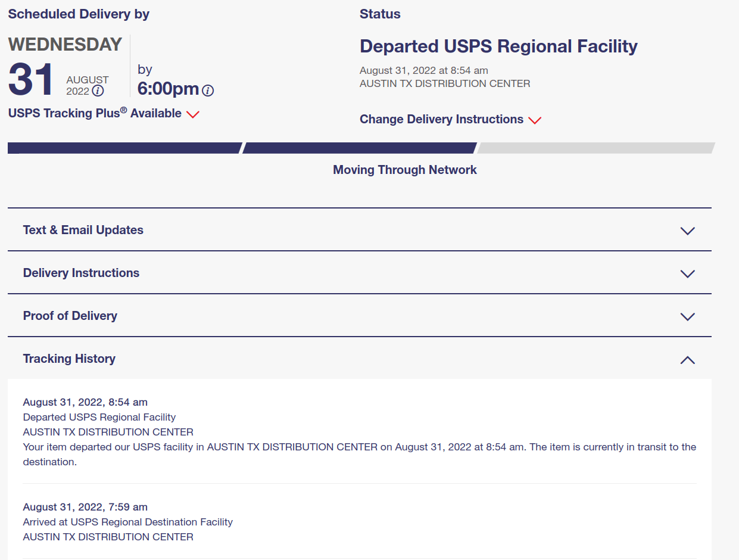Click the Departed USPS Regional Facility status heading

click(498, 46)
